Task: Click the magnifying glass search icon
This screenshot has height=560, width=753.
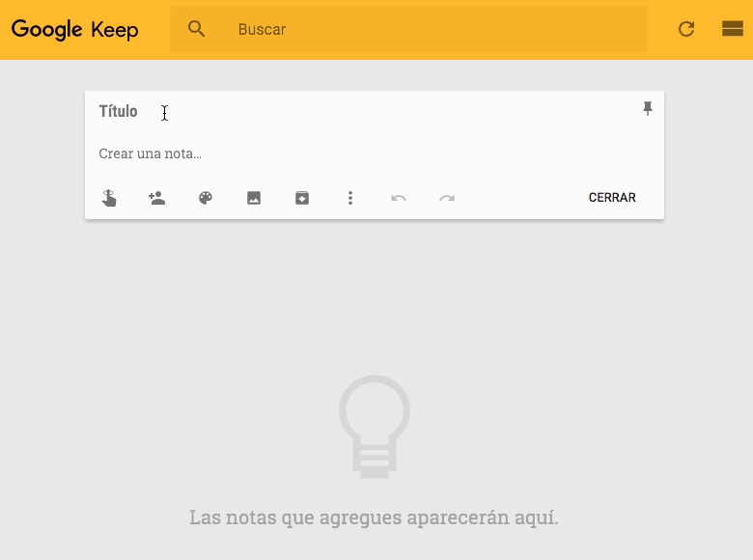Action: click(197, 29)
